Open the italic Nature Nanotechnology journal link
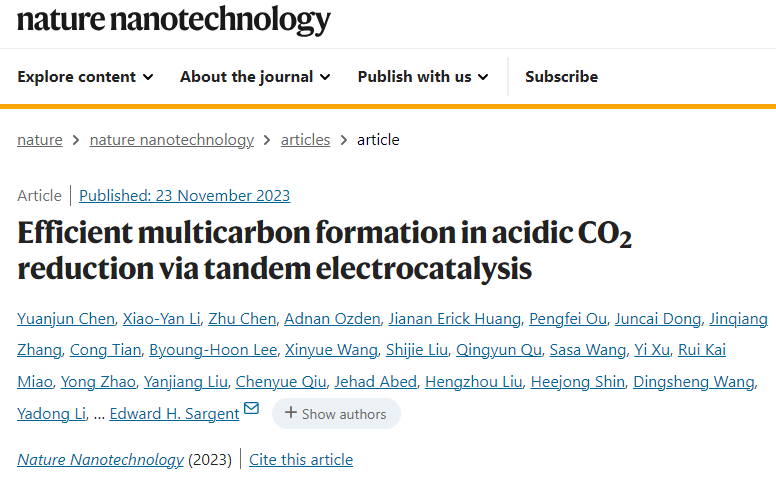 click(100, 460)
